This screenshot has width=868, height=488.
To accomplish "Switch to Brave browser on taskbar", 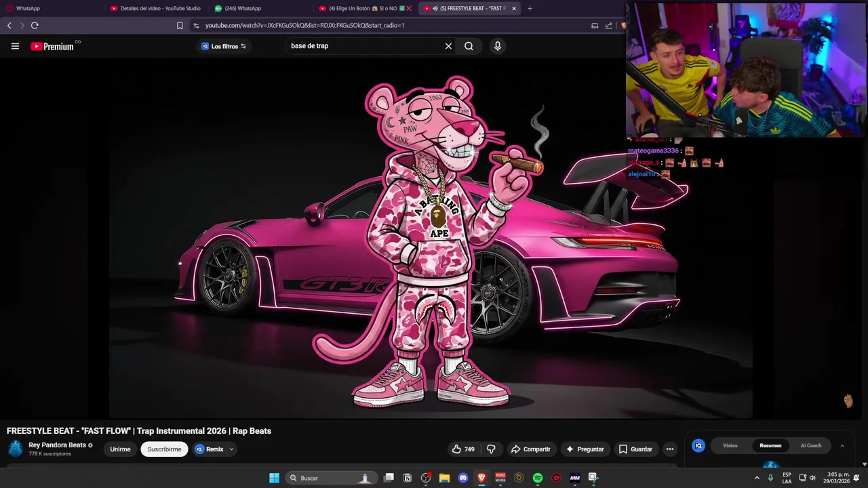I will (481, 478).
